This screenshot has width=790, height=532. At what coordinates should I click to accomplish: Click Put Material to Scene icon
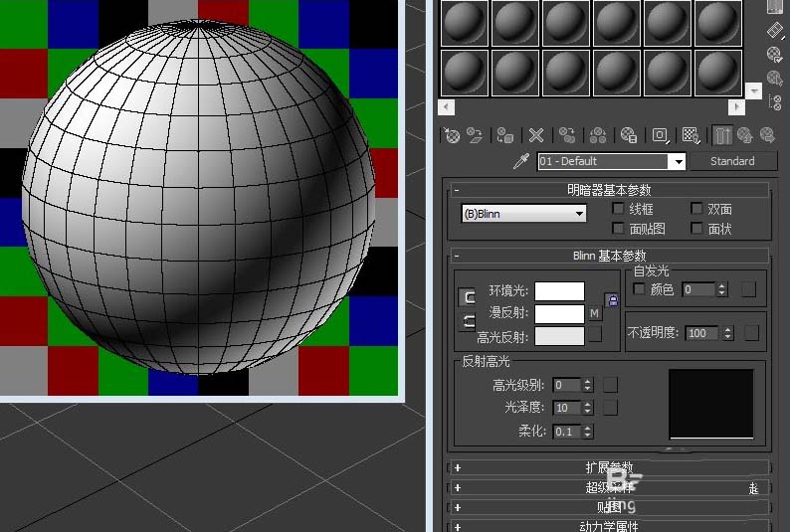point(475,135)
